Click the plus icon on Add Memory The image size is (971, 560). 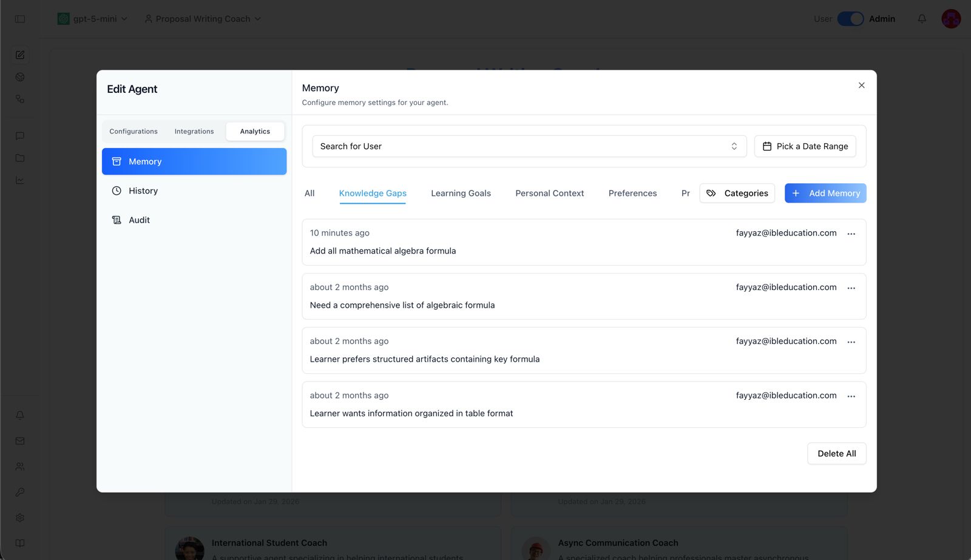pos(796,193)
